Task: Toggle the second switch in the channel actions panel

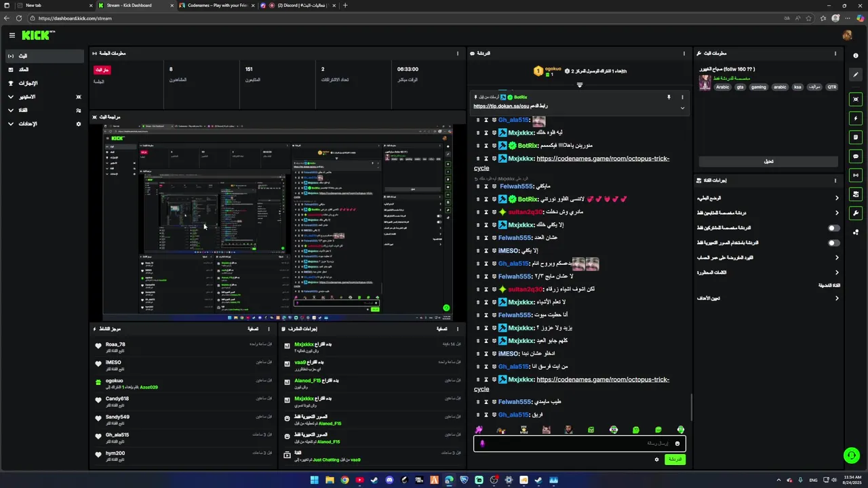Action: click(834, 243)
